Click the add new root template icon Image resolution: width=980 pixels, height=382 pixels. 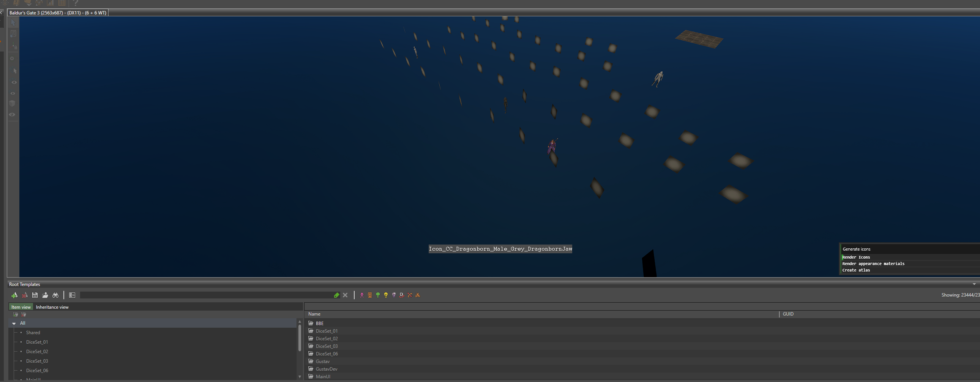14,295
